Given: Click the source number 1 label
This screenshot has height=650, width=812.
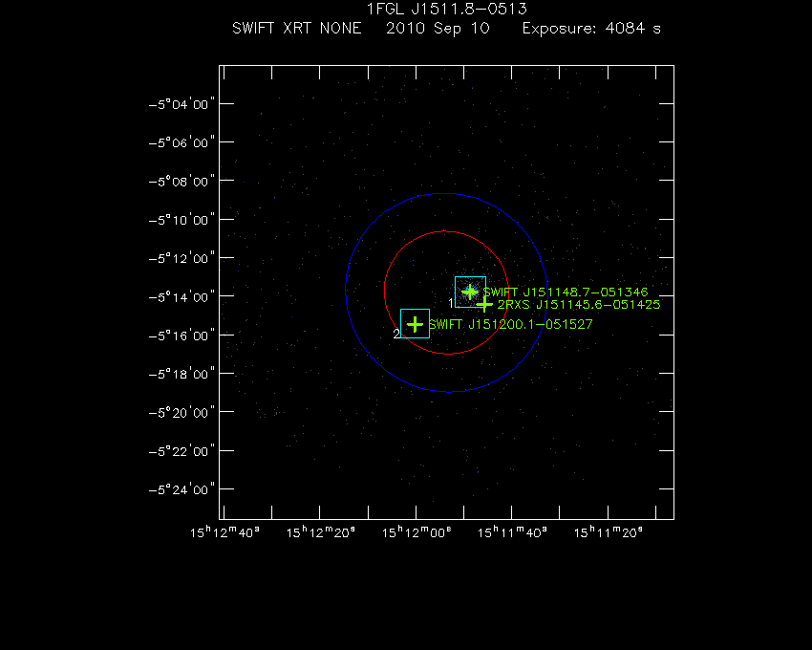Looking at the screenshot, I should pyautogui.click(x=451, y=303).
